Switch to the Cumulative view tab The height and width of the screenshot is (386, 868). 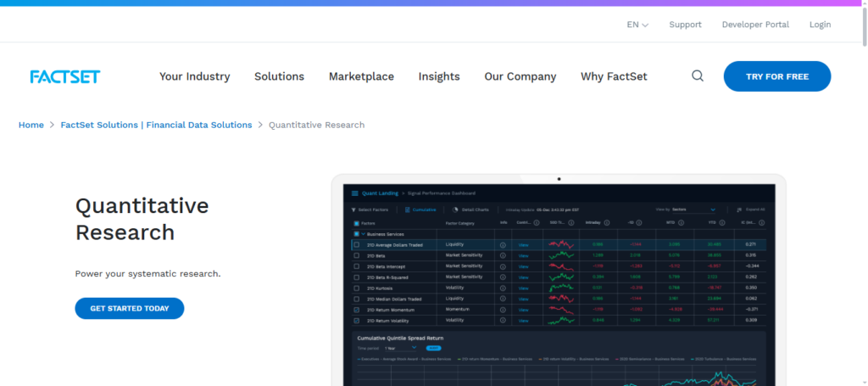(420, 210)
